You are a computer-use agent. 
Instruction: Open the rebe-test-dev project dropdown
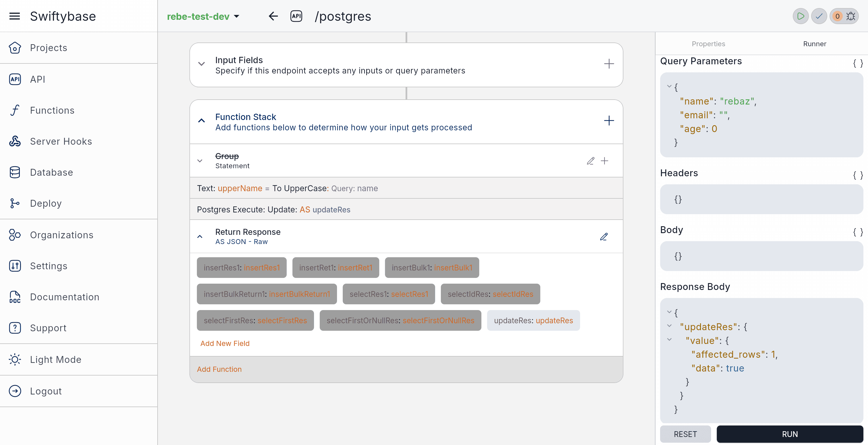point(203,16)
